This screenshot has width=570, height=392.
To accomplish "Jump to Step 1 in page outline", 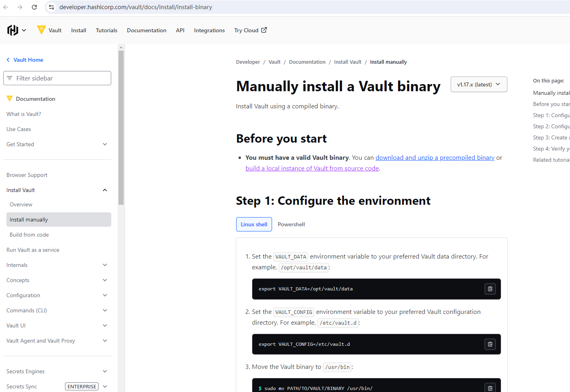I will (x=551, y=115).
